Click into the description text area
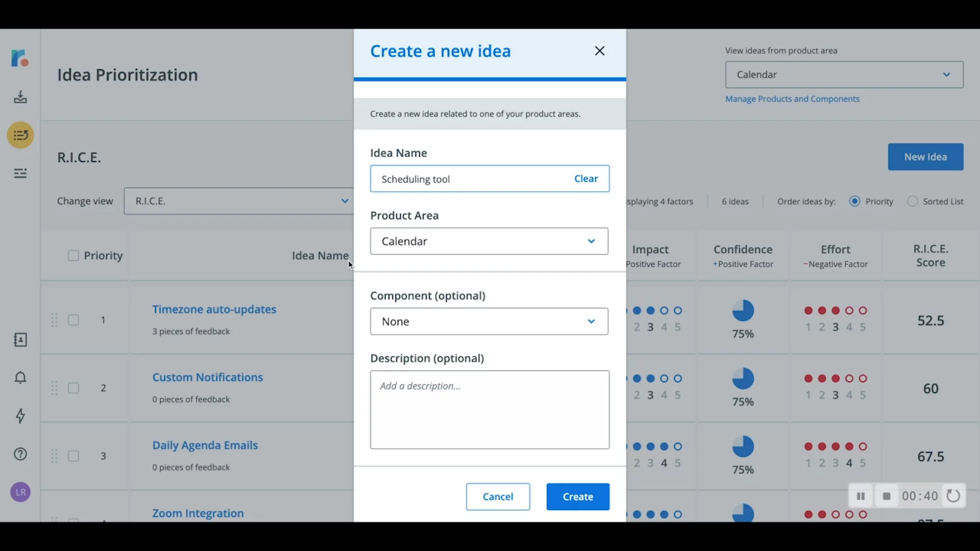Viewport: 980px width, 551px height. click(x=489, y=410)
